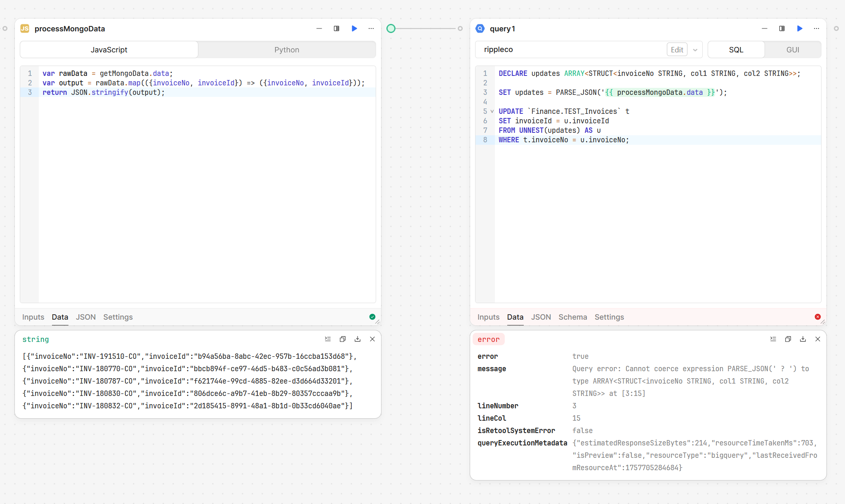Download the query1 error result

coord(803,339)
